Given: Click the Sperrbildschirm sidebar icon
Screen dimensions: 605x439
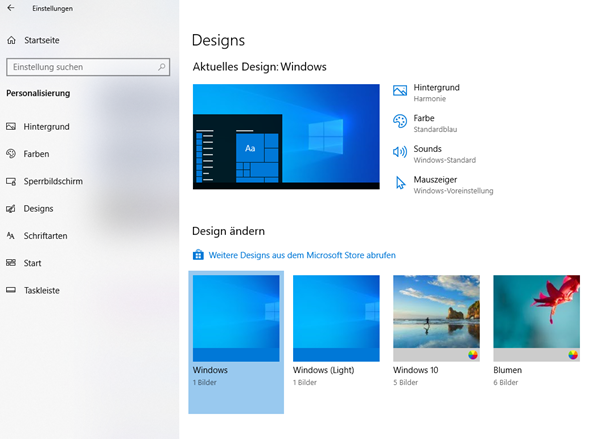Looking at the screenshot, I should click(x=11, y=181).
